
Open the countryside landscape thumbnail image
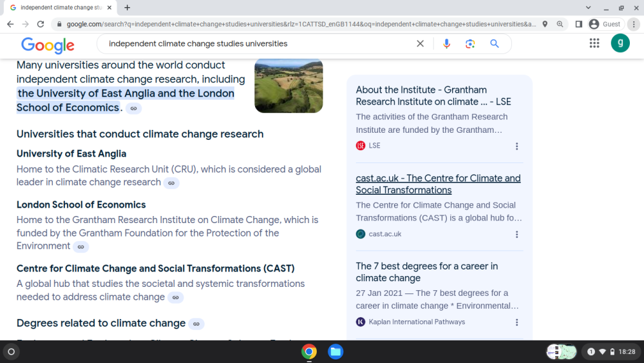click(289, 86)
